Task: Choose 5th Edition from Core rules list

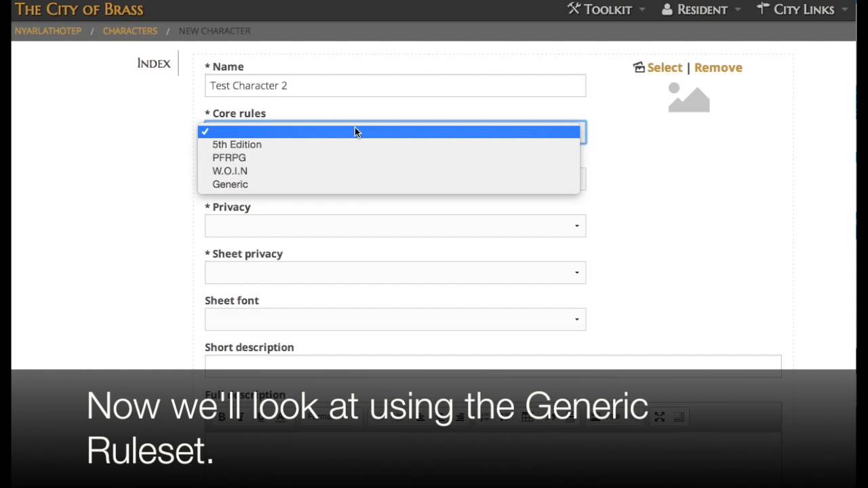Action: coord(237,144)
